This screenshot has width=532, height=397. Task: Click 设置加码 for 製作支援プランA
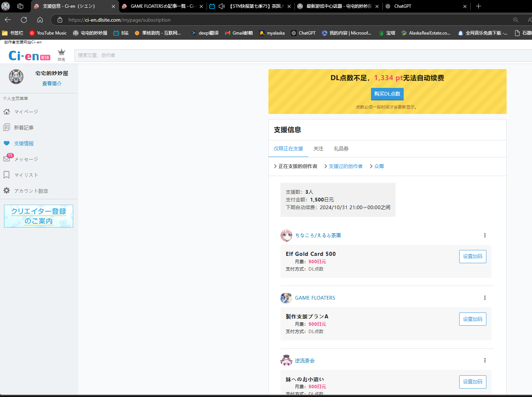tap(472, 319)
